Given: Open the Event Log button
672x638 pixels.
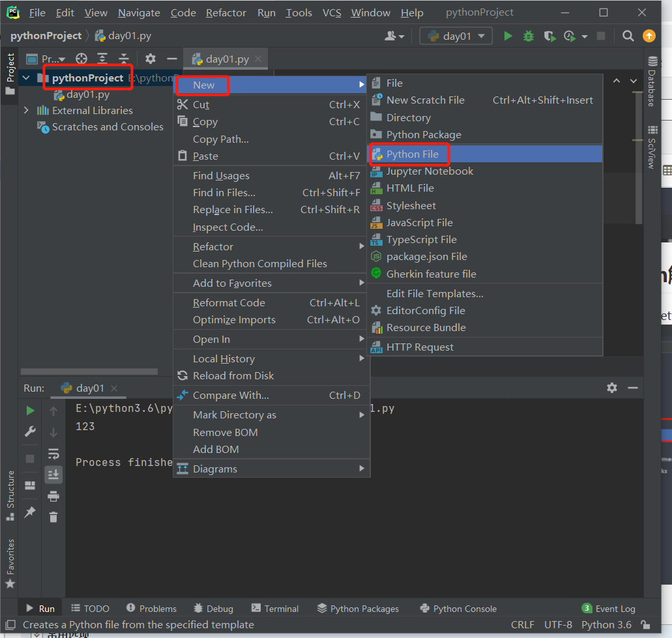Looking at the screenshot, I should pyautogui.click(x=609, y=609).
